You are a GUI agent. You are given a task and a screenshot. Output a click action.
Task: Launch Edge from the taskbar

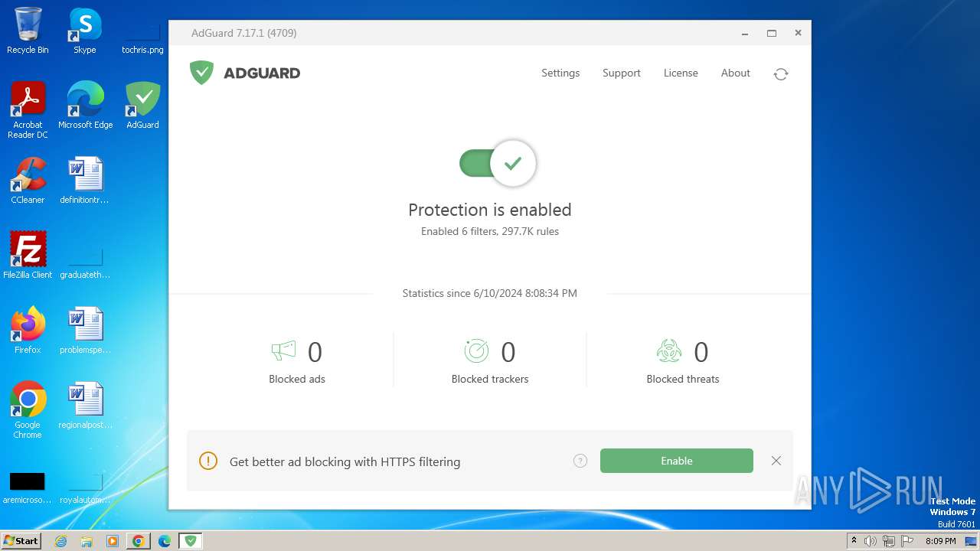point(165,541)
